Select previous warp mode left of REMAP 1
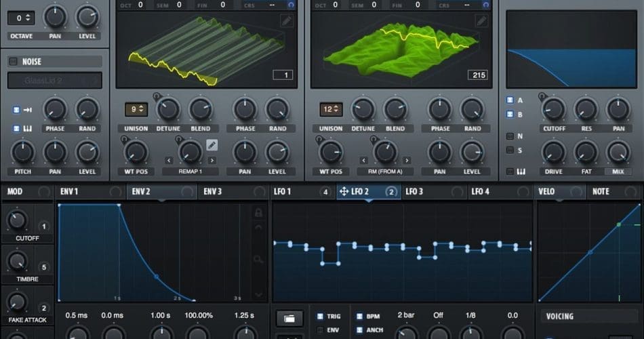 point(169,160)
